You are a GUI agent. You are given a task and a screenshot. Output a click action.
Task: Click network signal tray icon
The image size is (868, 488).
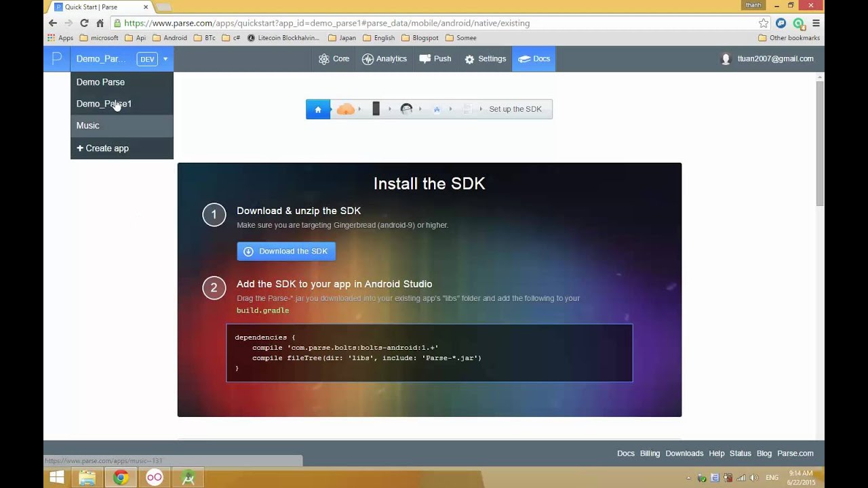click(x=741, y=478)
